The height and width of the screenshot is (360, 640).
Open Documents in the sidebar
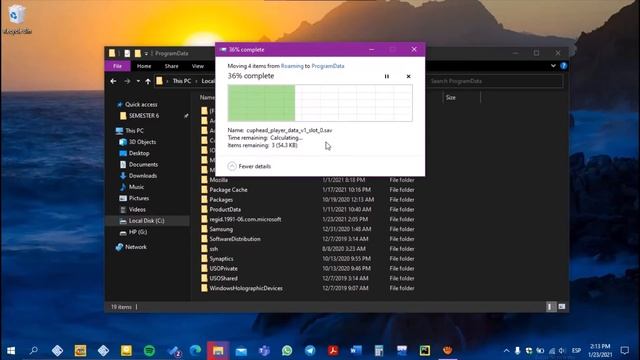[143, 164]
